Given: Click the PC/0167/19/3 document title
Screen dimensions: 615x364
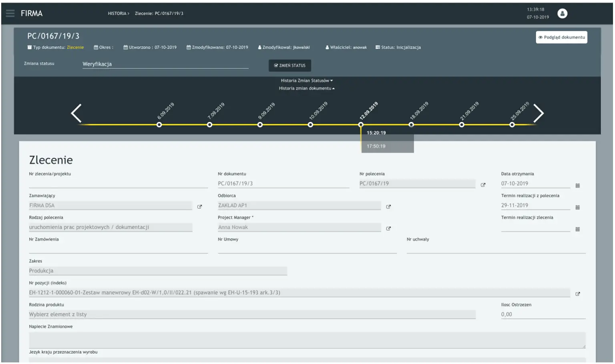Looking at the screenshot, I should coord(53,36).
